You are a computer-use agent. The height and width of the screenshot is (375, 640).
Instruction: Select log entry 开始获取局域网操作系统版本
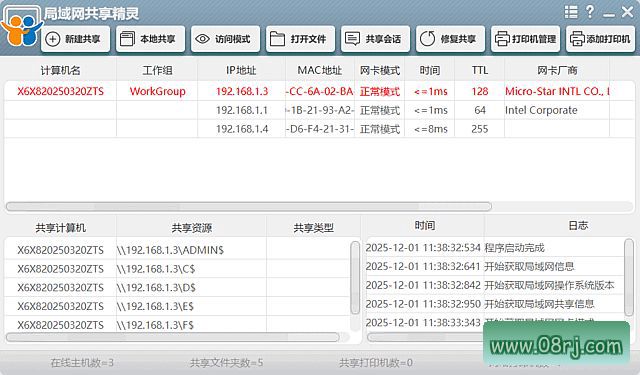click(495, 285)
